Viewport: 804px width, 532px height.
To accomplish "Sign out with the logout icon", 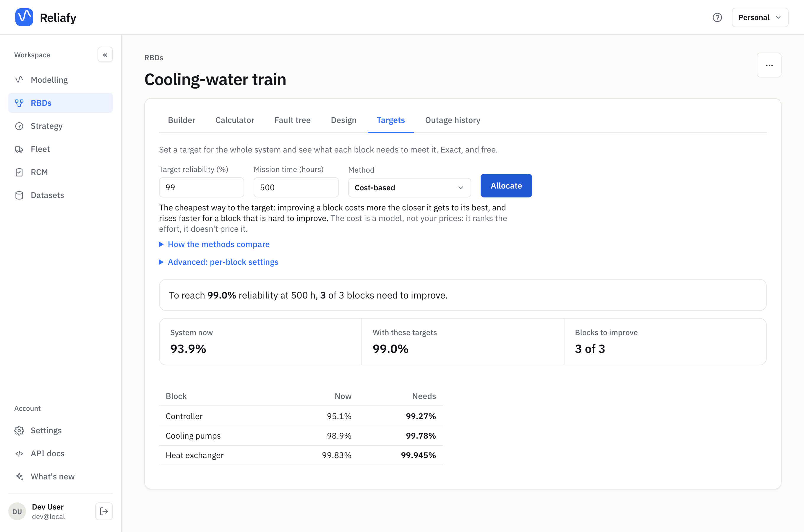I will point(104,511).
